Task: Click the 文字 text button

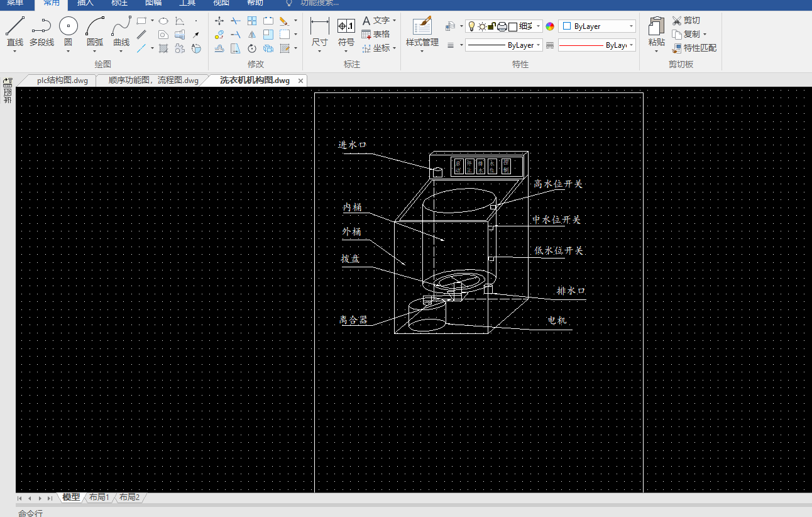Action: point(376,21)
